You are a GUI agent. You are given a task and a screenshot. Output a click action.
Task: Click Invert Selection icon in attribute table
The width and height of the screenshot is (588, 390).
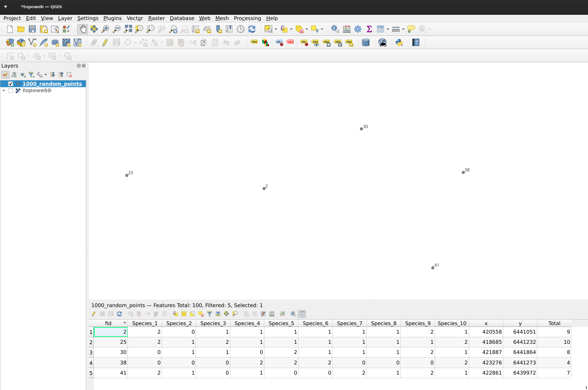point(192,314)
